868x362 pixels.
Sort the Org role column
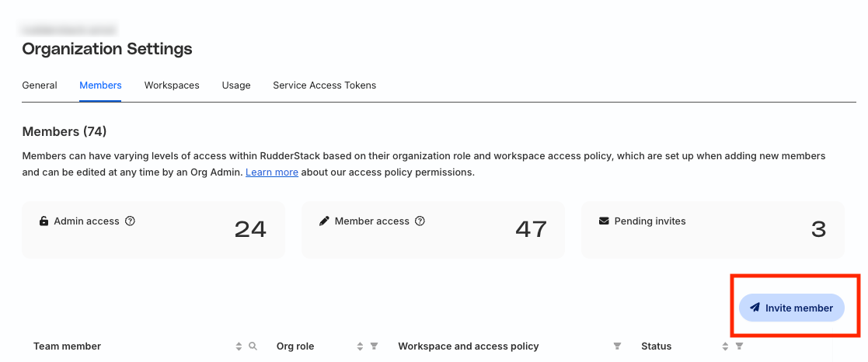pyautogui.click(x=360, y=346)
